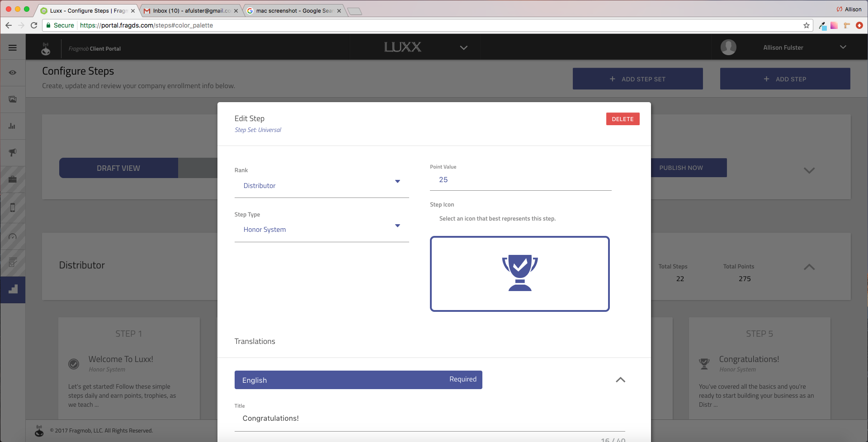The width and height of the screenshot is (868, 442).
Task: Edit the Point Value field
Action: pos(520,180)
